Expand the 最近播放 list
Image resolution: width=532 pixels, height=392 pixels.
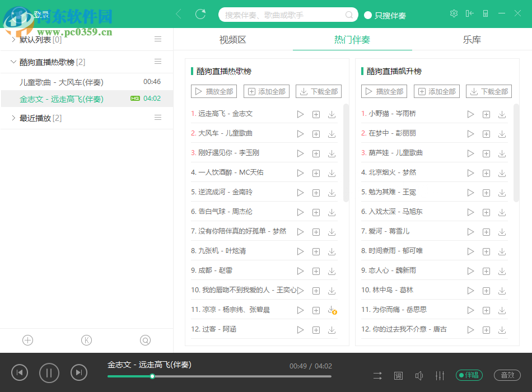point(13,118)
